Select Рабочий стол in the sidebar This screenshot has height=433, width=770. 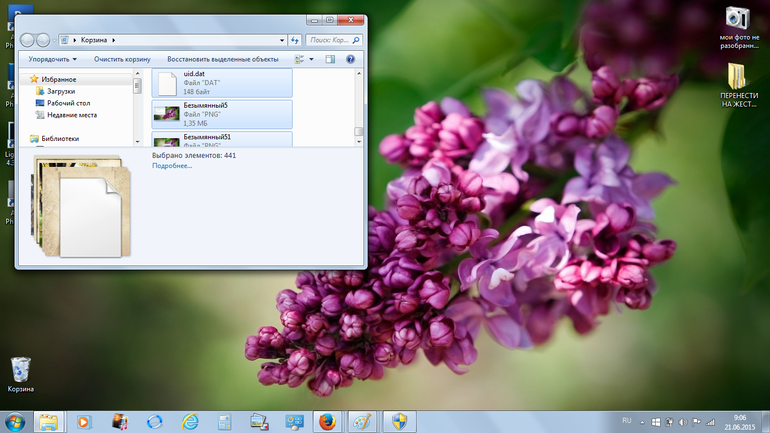(68, 103)
